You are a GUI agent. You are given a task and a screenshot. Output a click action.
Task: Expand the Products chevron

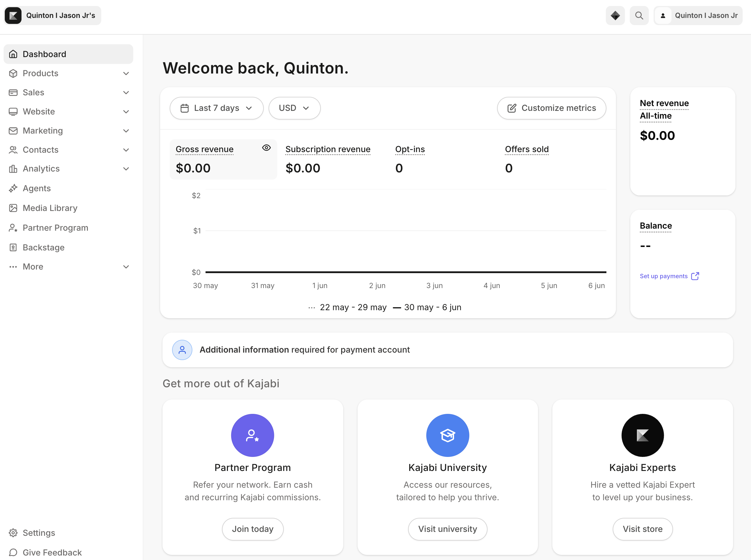click(126, 74)
